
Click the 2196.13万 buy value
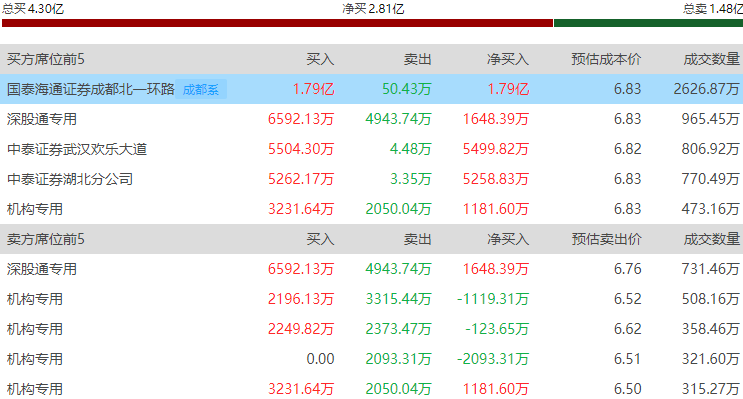[x=301, y=299]
